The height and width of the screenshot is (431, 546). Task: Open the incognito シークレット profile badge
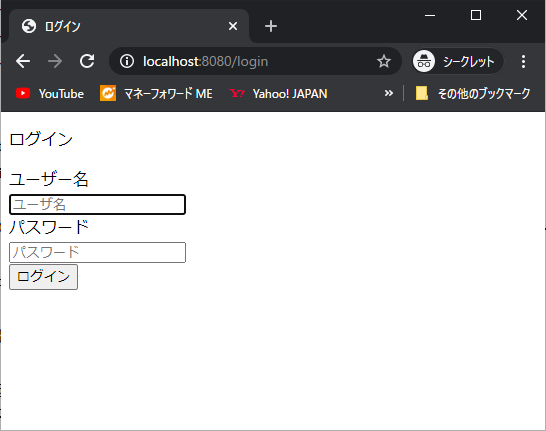coord(457,61)
